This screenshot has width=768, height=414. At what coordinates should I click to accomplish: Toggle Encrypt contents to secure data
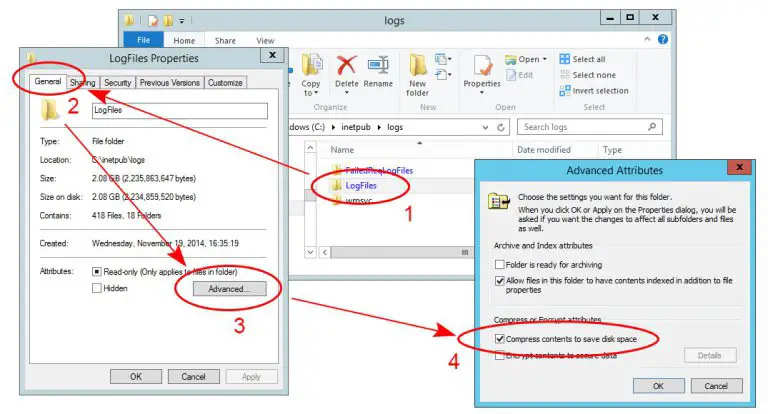point(500,356)
